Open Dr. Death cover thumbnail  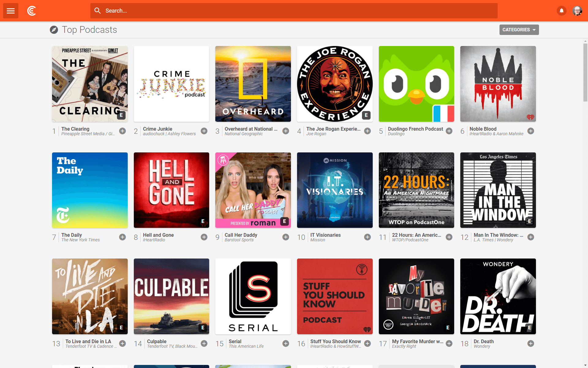click(498, 297)
